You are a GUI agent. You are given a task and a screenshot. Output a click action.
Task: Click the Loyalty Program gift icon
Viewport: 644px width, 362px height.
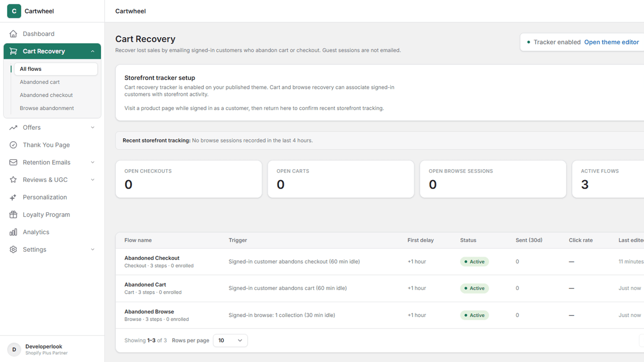click(x=13, y=215)
